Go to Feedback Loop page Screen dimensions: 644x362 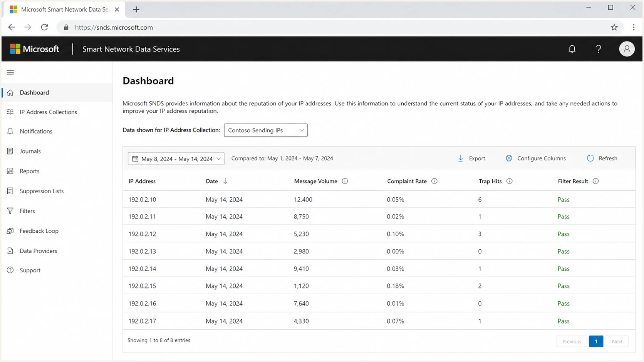click(39, 231)
